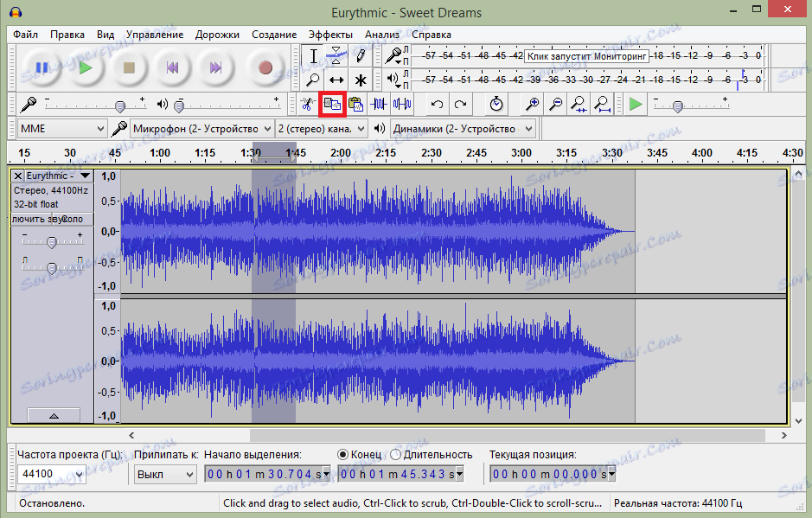
Task: Switch to the Zoom tool
Action: [314, 80]
